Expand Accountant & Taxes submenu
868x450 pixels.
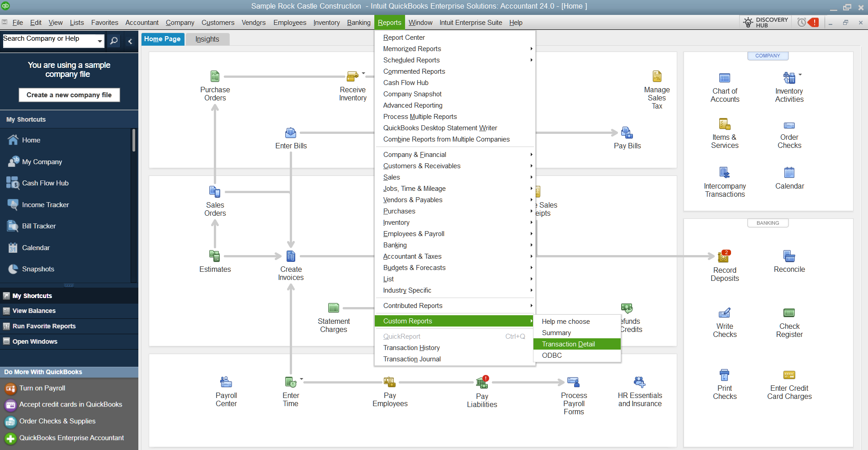point(455,256)
